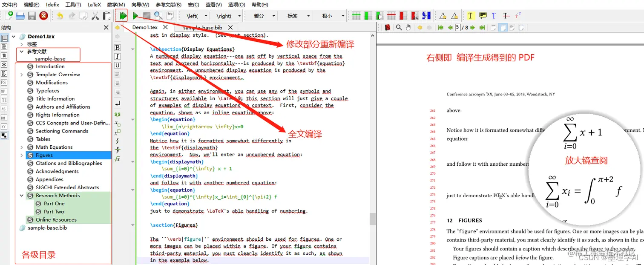The height and width of the screenshot is (265, 644).
Task: Undo the last edit
Action: pyautogui.click(x=60, y=16)
